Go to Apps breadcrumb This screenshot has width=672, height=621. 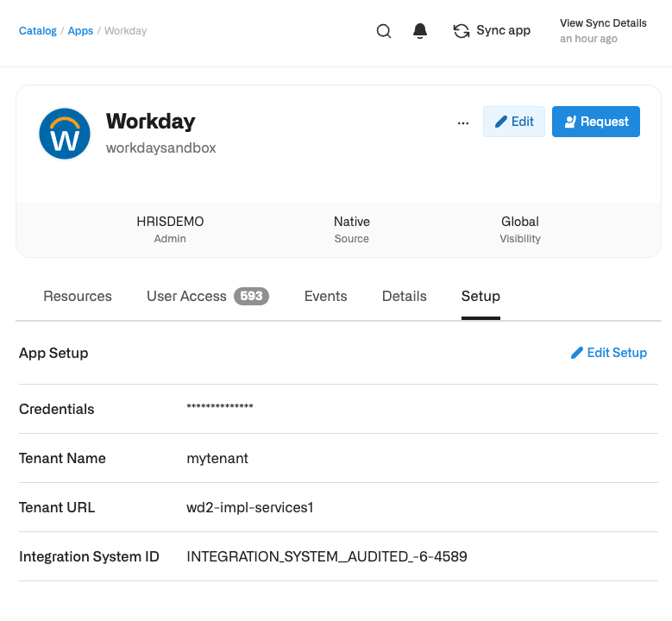point(80,31)
